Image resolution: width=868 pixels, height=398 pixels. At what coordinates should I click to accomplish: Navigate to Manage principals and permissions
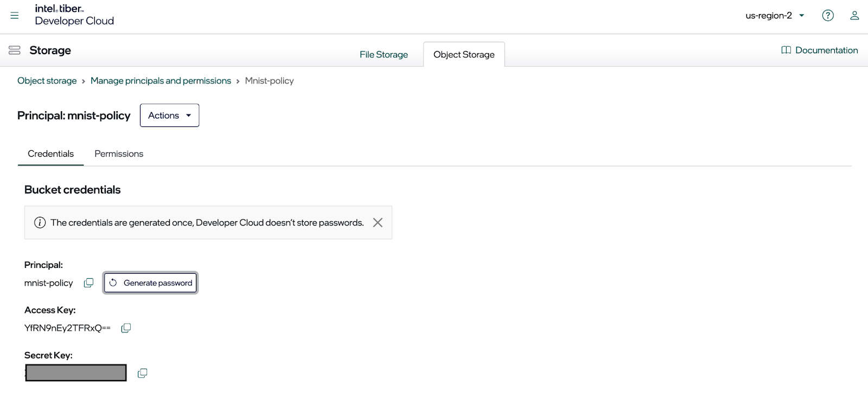click(161, 81)
